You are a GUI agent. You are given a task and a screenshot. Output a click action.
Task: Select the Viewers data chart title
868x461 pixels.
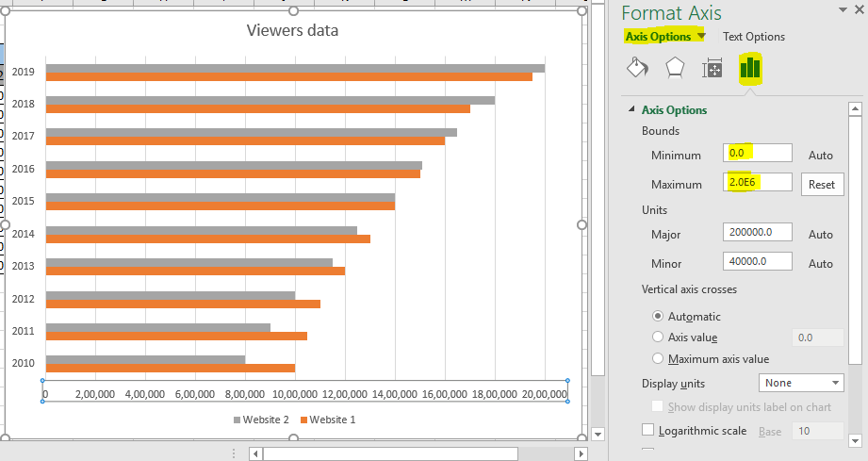pos(292,30)
